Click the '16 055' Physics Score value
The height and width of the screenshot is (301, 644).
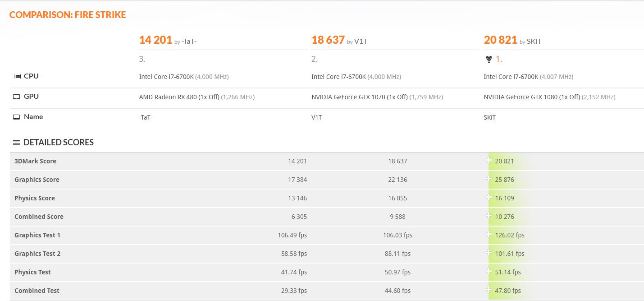[397, 198]
